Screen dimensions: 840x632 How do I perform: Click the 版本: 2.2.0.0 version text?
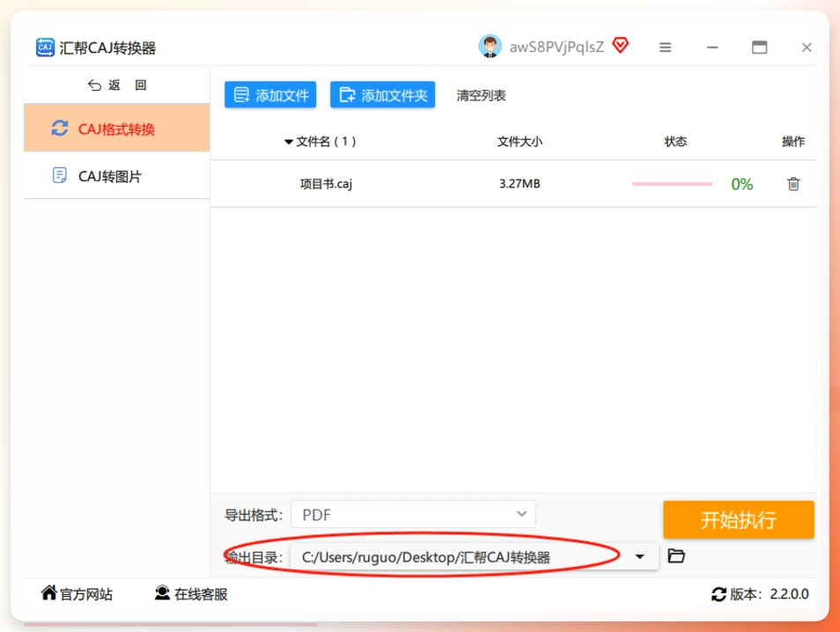[770, 594]
